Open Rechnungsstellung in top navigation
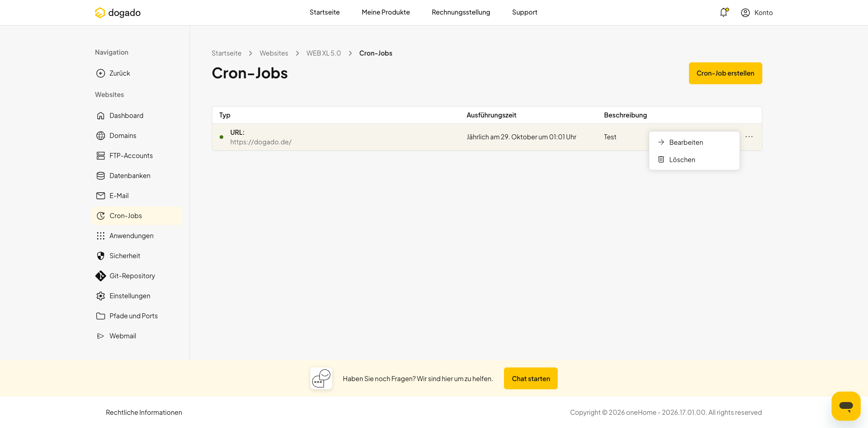 coord(461,12)
